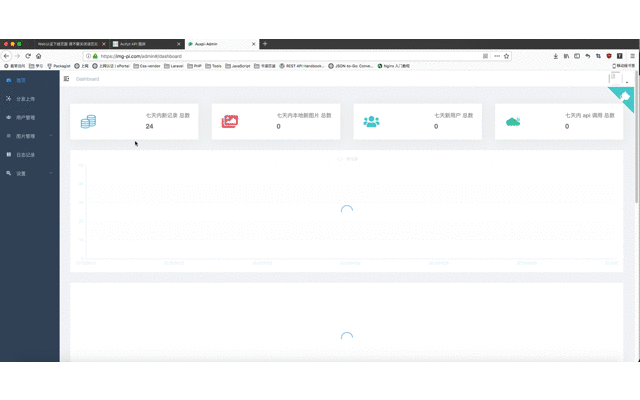This screenshot has width=640, height=400.
Task: Click the Dashboard breadcrumb link
Action: (x=87, y=79)
